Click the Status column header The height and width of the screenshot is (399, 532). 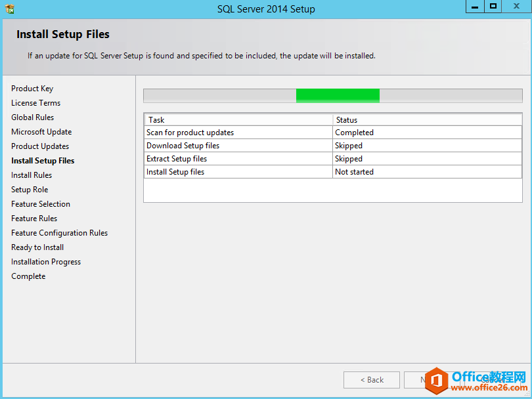427,120
